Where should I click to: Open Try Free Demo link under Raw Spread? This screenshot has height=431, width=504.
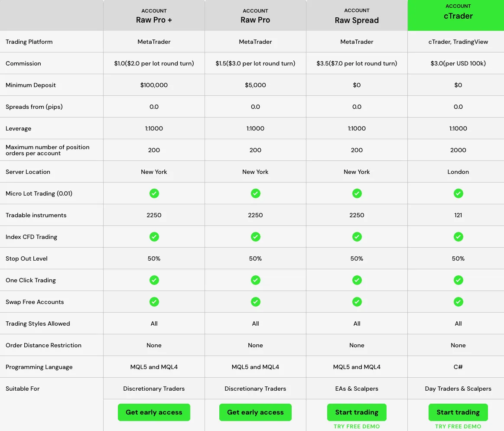(357, 427)
